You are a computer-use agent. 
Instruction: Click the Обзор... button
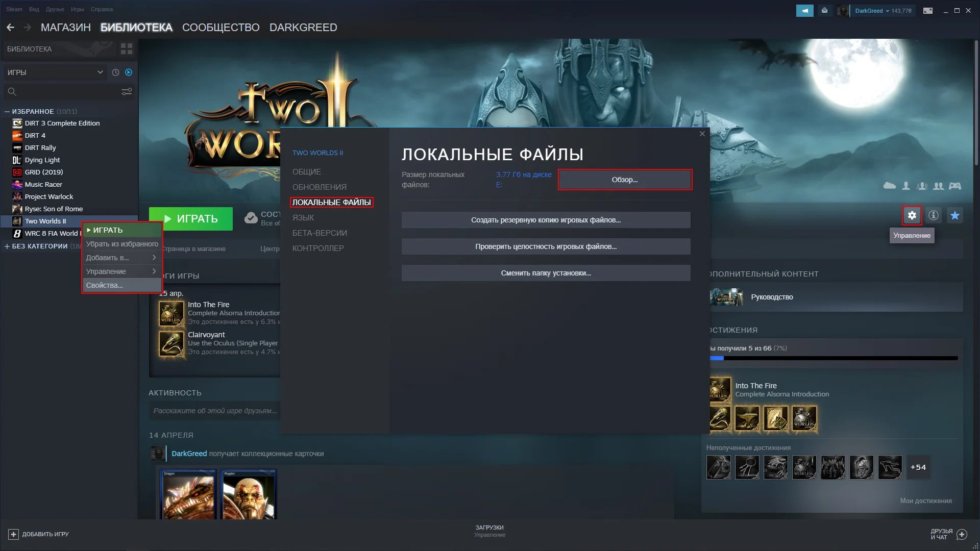click(625, 180)
